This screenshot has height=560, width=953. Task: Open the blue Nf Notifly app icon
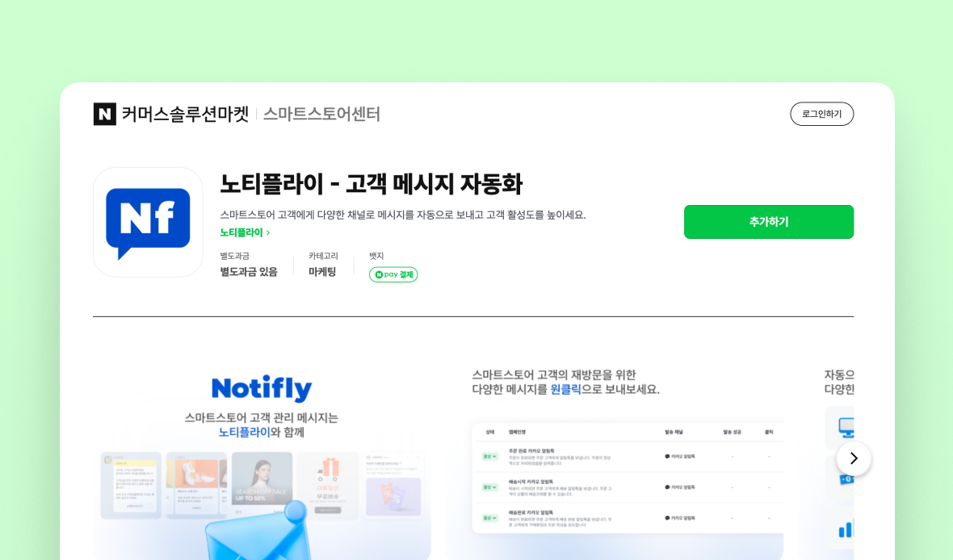148,222
